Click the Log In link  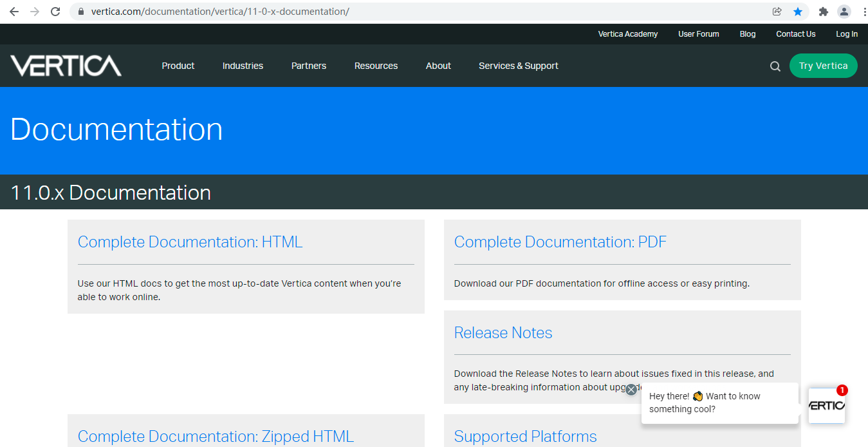tap(847, 34)
